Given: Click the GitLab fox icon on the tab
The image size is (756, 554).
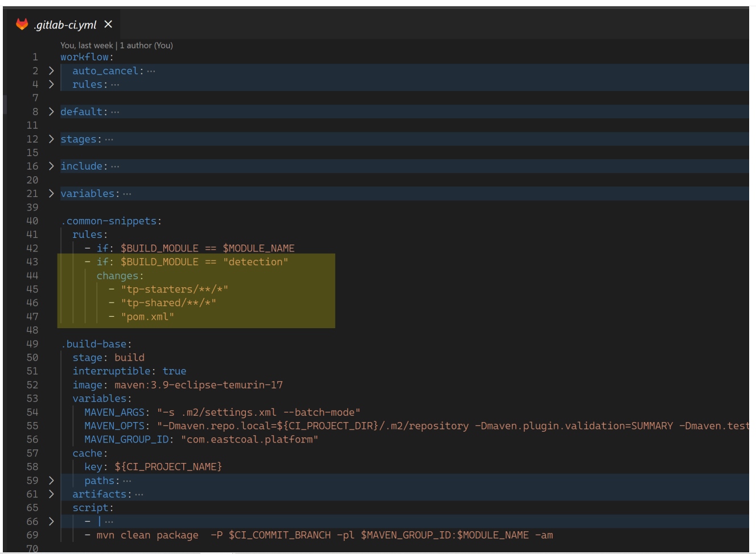Looking at the screenshot, I should point(22,24).
